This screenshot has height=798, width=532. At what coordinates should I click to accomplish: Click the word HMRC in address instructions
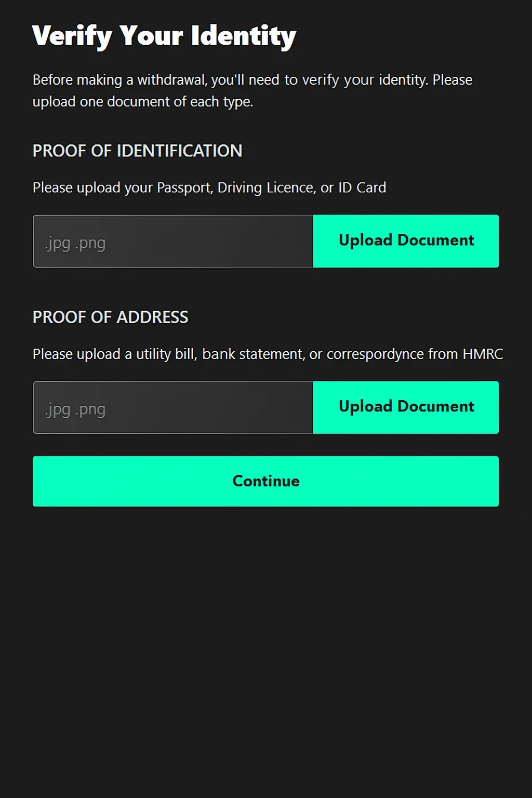[x=482, y=354]
